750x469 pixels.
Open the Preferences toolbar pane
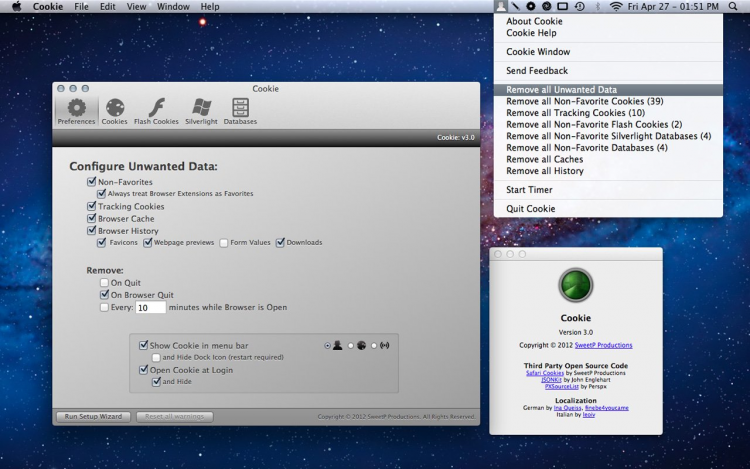click(x=76, y=111)
